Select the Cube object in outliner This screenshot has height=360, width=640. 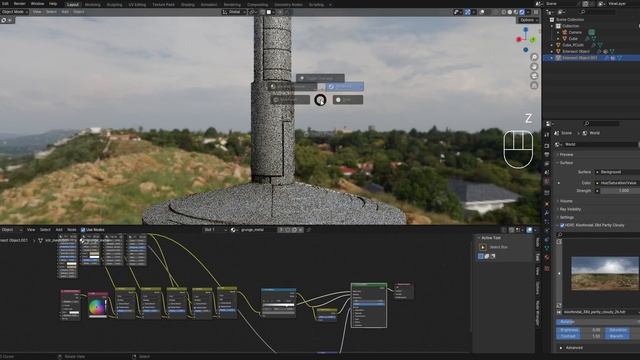coord(573,39)
